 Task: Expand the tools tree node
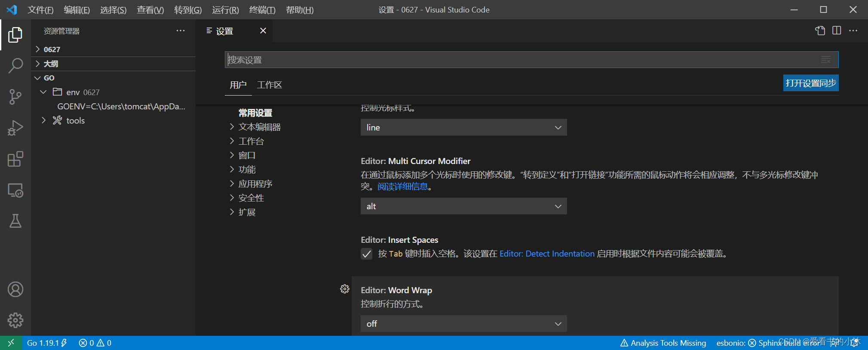click(43, 121)
